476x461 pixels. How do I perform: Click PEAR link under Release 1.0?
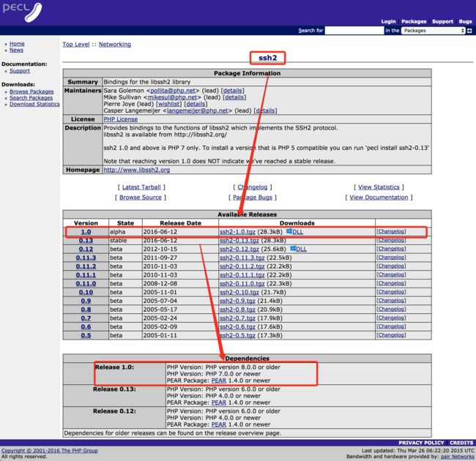click(219, 381)
